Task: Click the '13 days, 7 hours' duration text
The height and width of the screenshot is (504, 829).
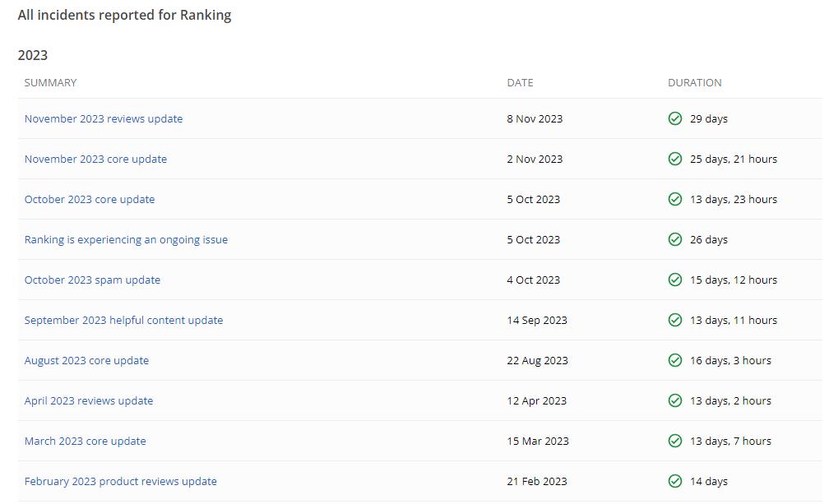Action: (x=730, y=442)
